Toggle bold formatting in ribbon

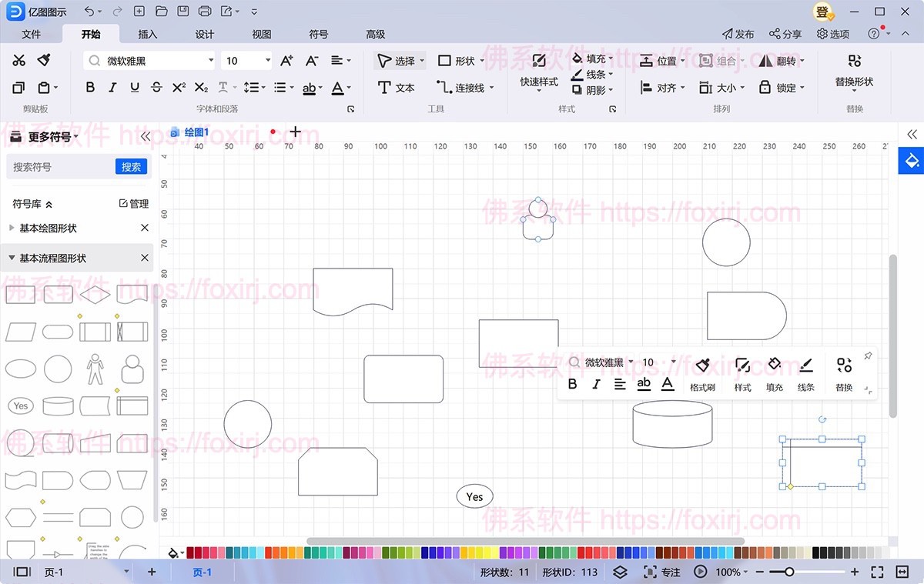pos(90,88)
